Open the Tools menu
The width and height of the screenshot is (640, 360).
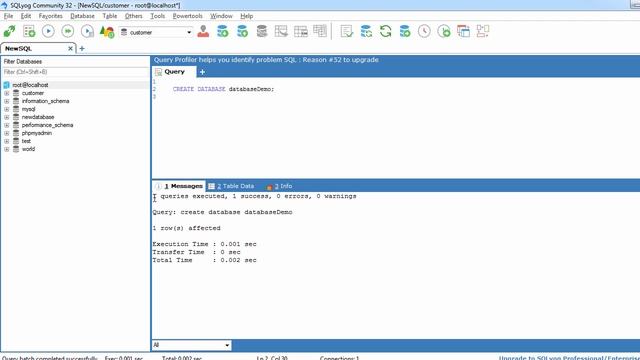158,16
